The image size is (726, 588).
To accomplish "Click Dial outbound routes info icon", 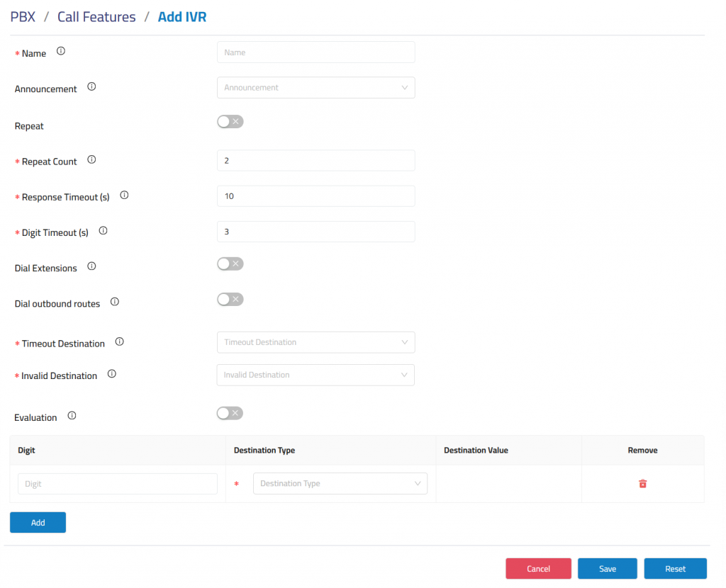I will [115, 302].
